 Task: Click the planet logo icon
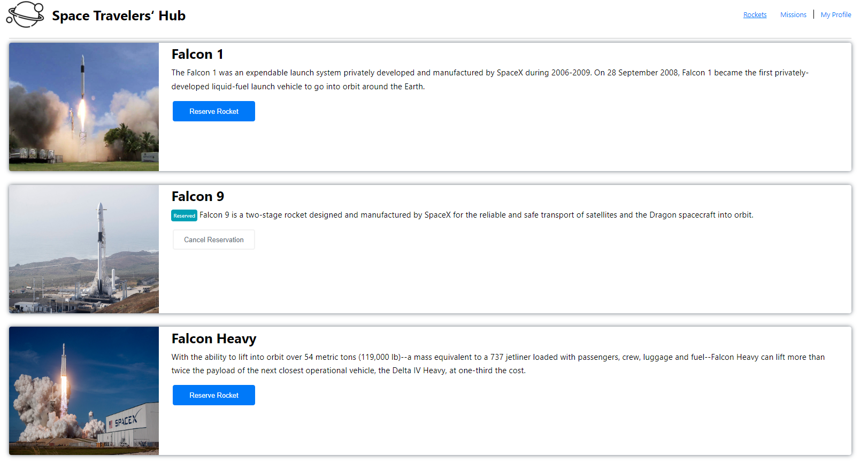pos(25,14)
